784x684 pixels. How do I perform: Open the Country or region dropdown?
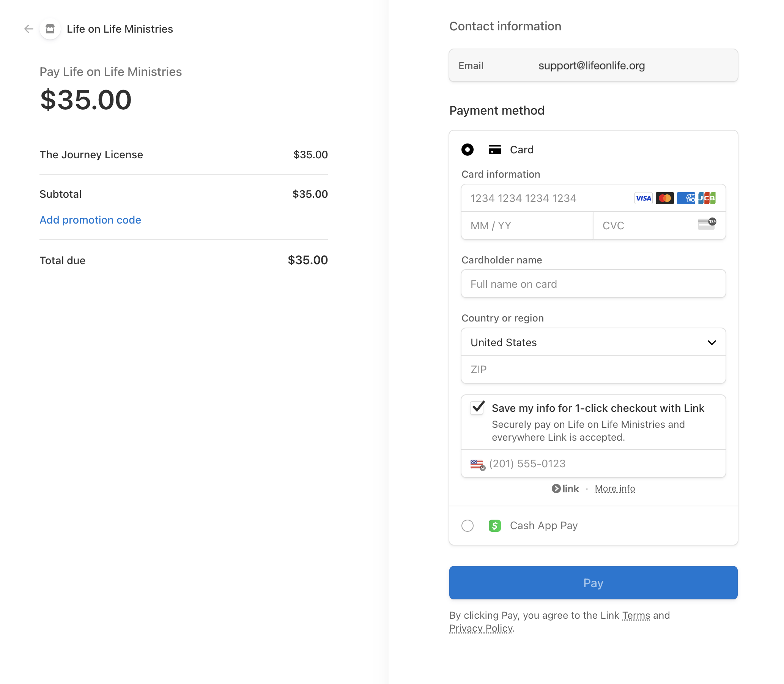[x=593, y=342]
